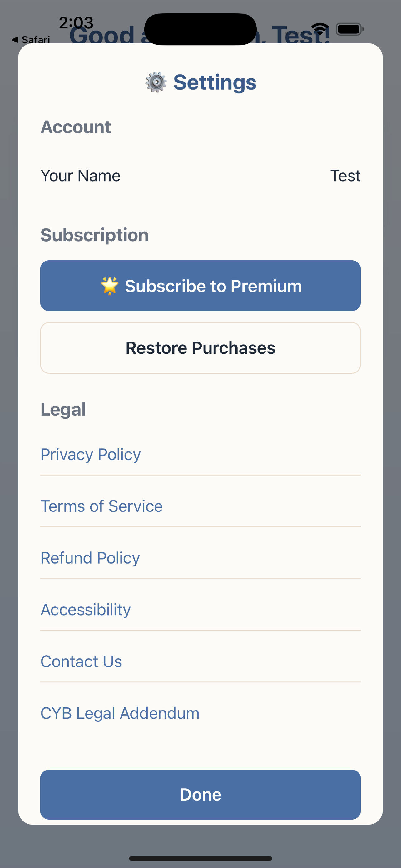The width and height of the screenshot is (401, 868).
Task: Select the Contact Us link
Action: coord(81,661)
